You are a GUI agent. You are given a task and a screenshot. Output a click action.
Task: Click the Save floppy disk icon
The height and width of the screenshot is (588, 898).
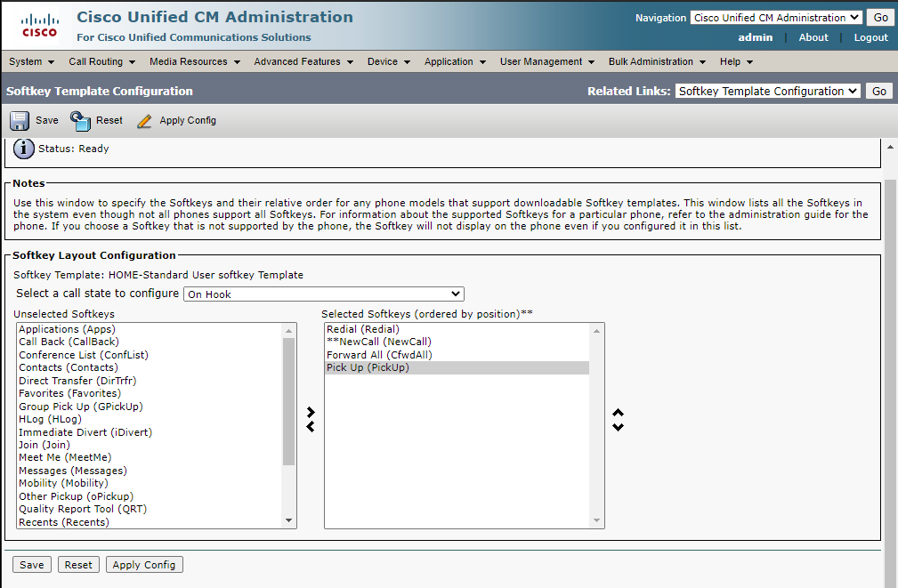20,121
